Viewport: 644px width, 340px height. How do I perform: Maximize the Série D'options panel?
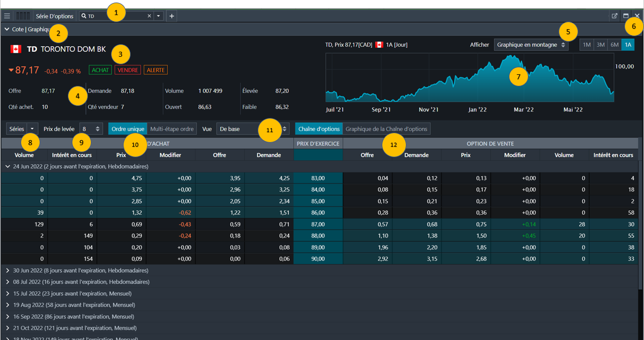point(626,16)
